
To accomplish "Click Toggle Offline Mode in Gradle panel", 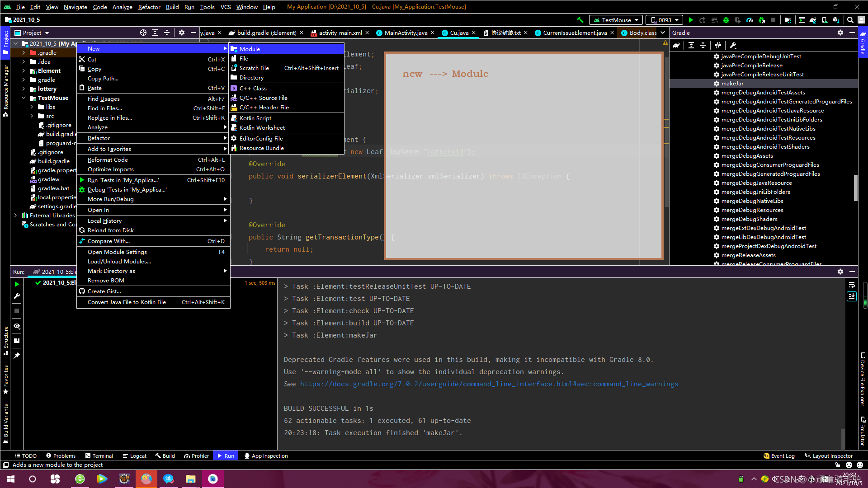I will point(718,45).
